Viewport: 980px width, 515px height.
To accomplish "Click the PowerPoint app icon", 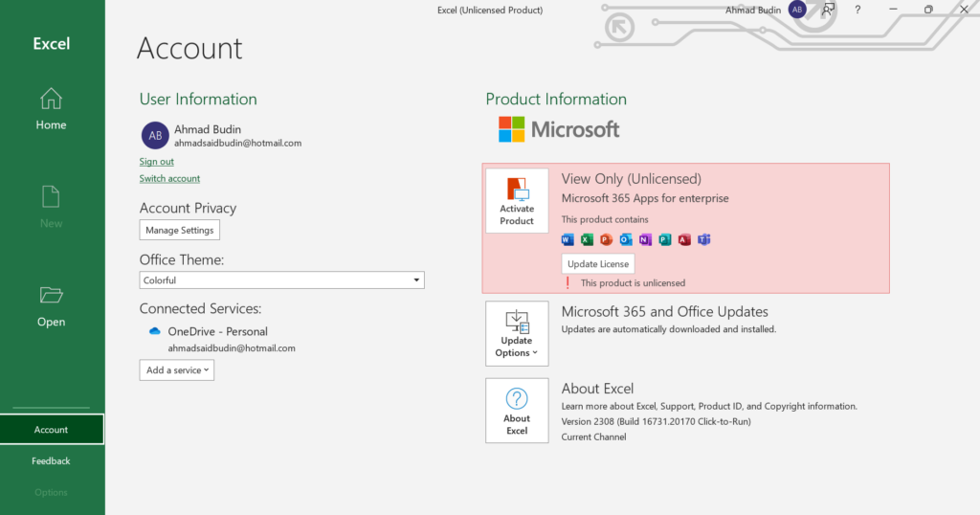I will [606, 239].
